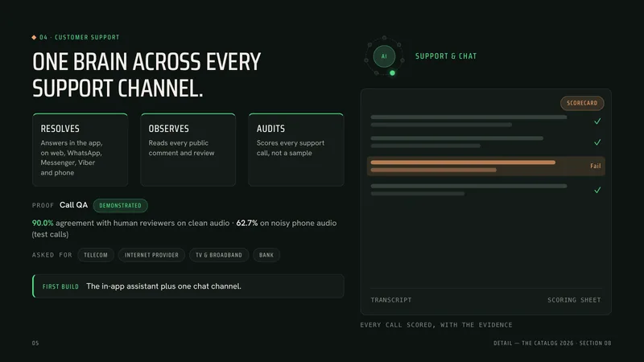Click the ASKED FOR label
Image resolution: width=644 pixels, height=362 pixels.
pyautogui.click(x=52, y=255)
